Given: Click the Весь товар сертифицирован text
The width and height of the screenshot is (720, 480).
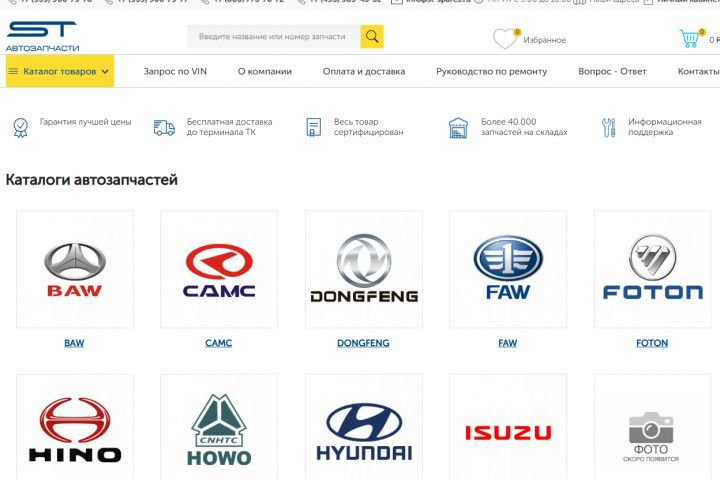Looking at the screenshot, I should click(x=368, y=127).
